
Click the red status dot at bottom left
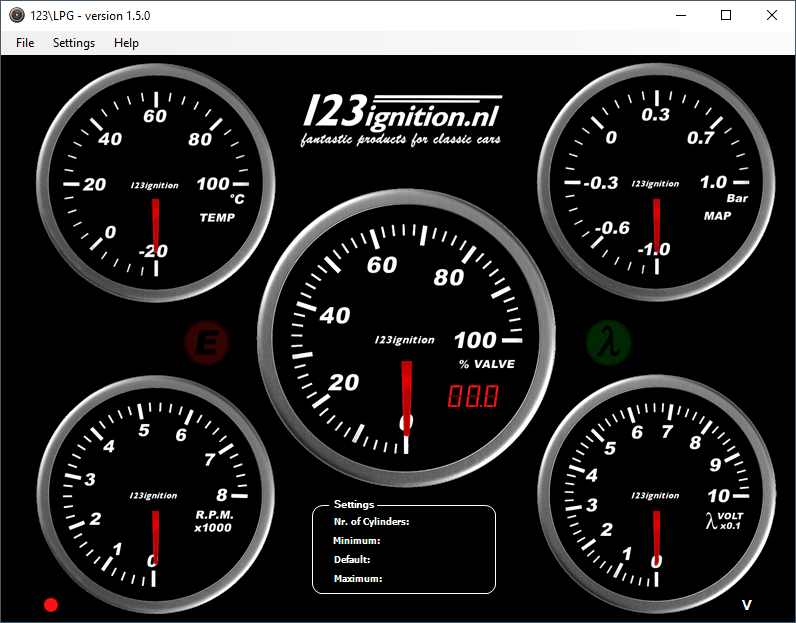51,605
